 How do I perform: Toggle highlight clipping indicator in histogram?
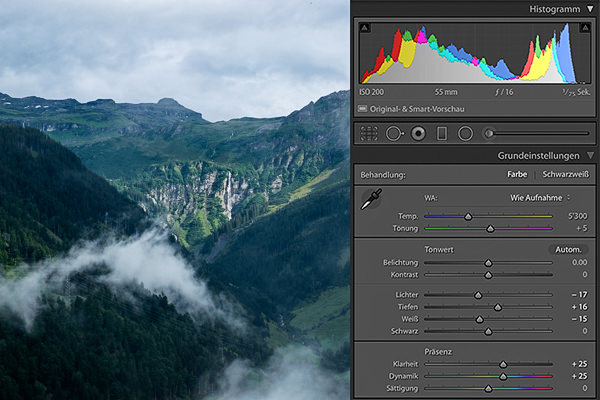click(585, 28)
